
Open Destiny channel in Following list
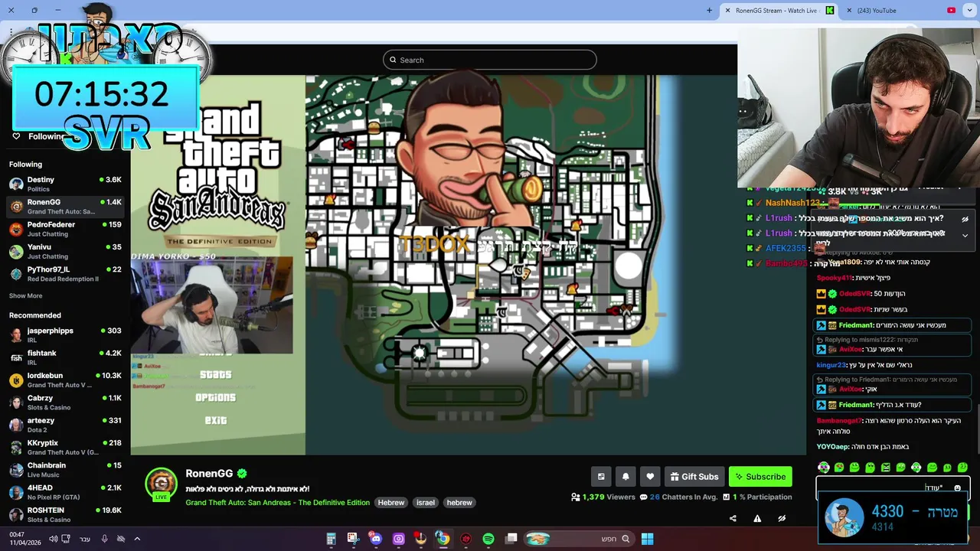click(65, 184)
